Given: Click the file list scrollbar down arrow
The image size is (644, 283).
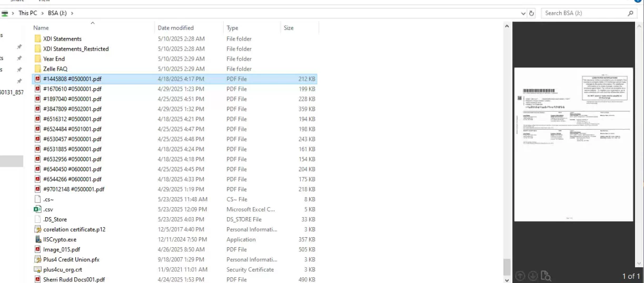Looking at the screenshot, I should (507, 280).
